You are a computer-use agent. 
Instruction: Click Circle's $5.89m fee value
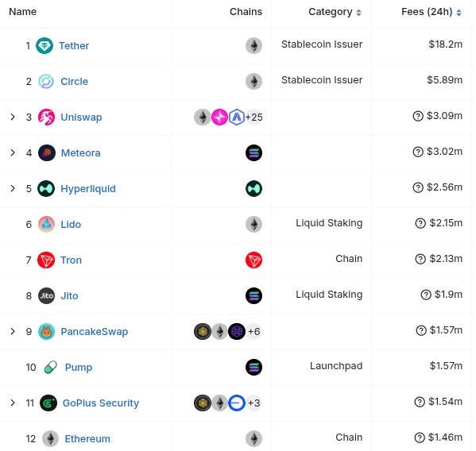pyautogui.click(x=444, y=80)
